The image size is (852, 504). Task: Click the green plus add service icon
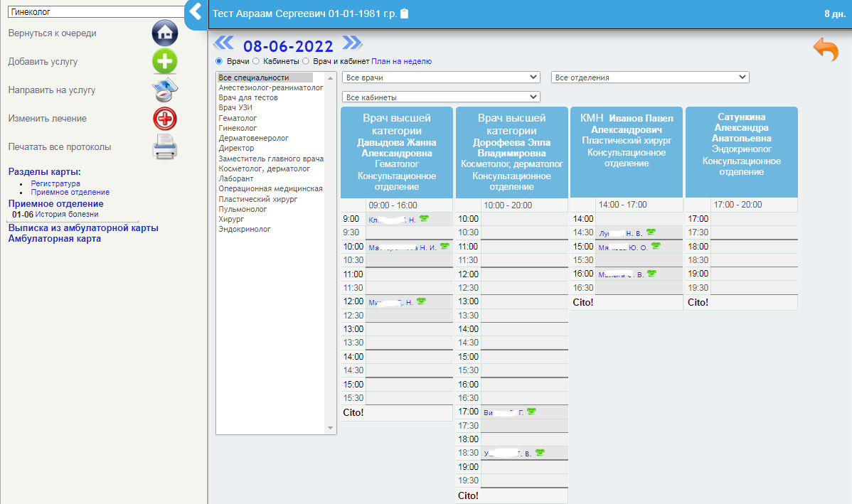click(164, 62)
